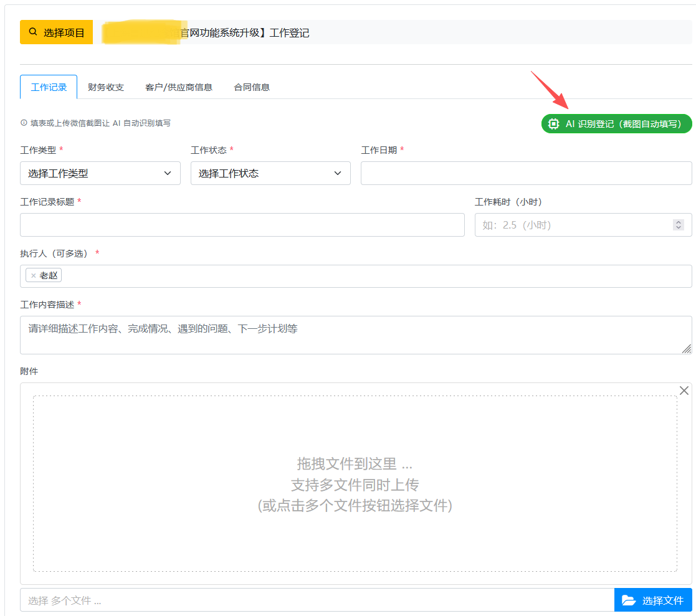
Task: Click the 工作内容描述 resize handle
Action: 686,349
